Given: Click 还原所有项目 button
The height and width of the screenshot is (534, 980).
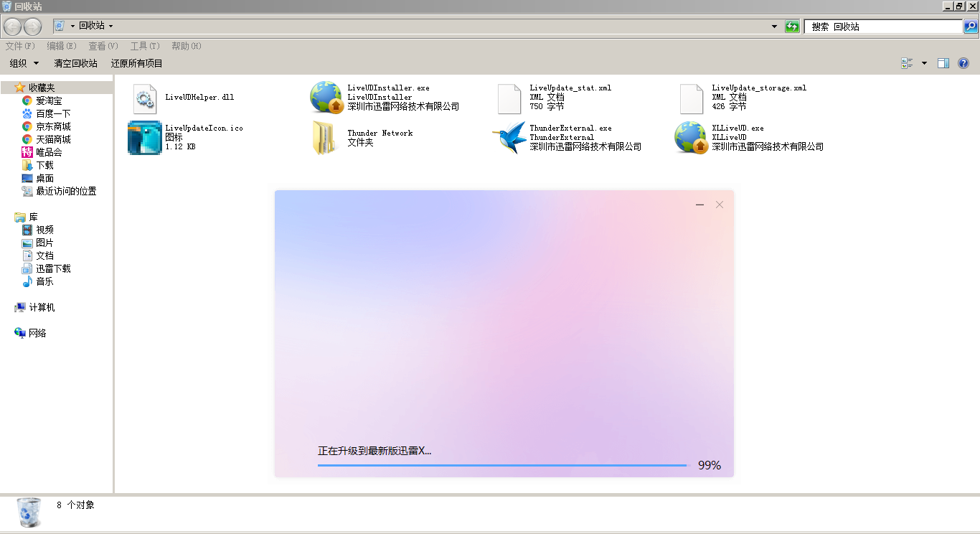Looking at the screenshot, I should 137,63.
